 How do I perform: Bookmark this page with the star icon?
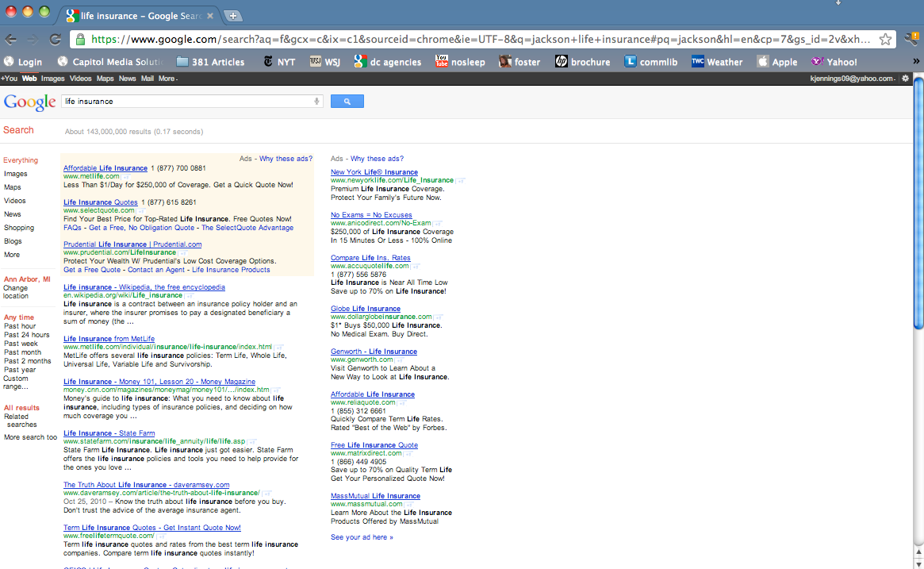coord(885,40)
